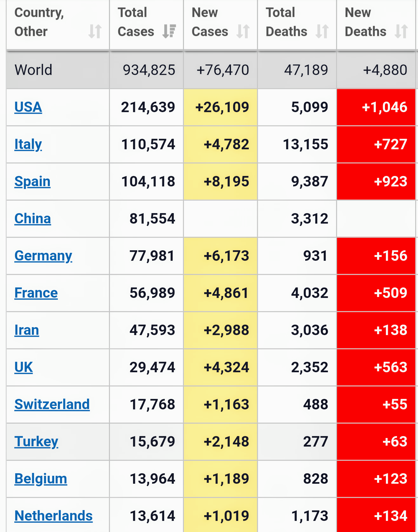The height and width of the screenshot is (532, 418).
Task: Go to Germany country link
Action: pyautogui.click(x=43, y=256)
